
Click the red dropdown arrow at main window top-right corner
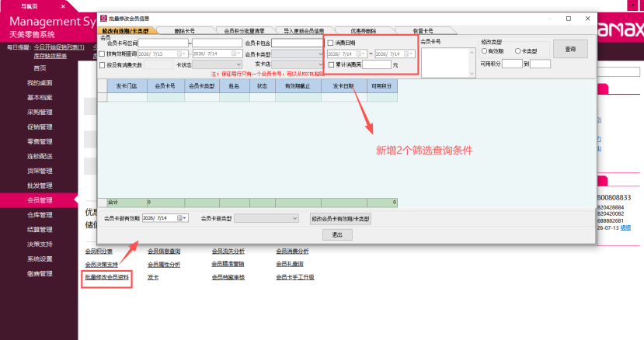click(x=632, y=5)
